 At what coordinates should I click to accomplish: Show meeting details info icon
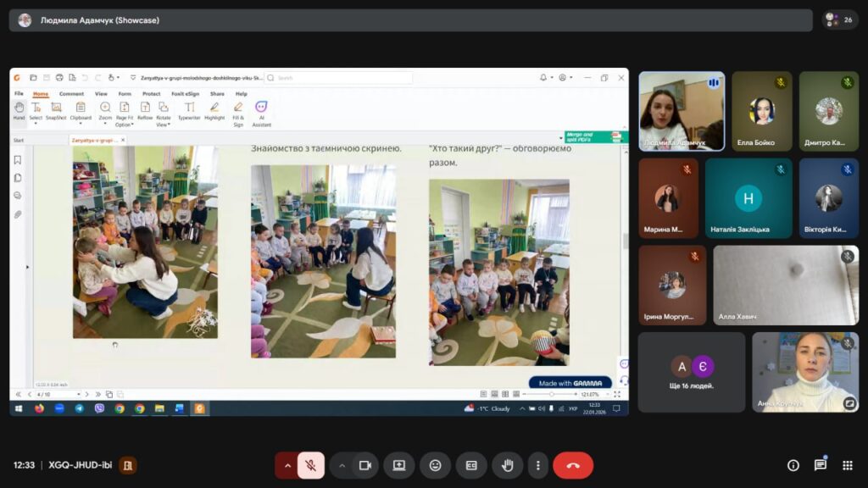point(793,465)
